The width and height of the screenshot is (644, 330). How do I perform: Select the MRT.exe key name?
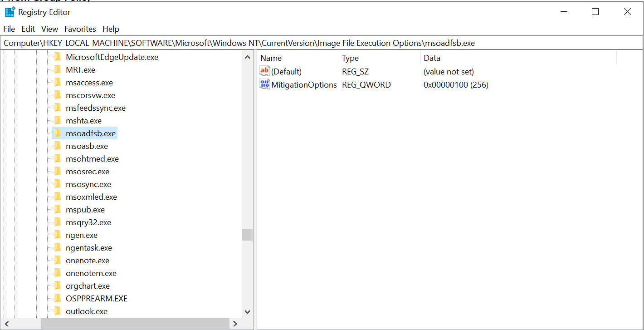pos(80,70)
